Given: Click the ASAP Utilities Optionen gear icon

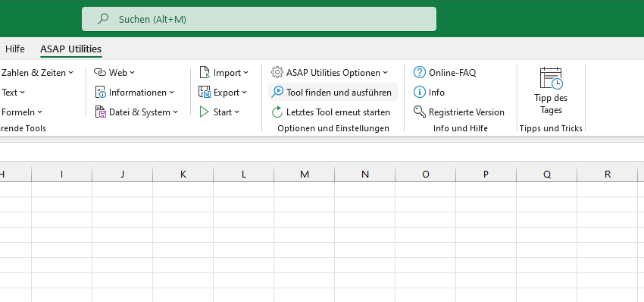Looking at the screenshot, I should [x=277, y=72].
